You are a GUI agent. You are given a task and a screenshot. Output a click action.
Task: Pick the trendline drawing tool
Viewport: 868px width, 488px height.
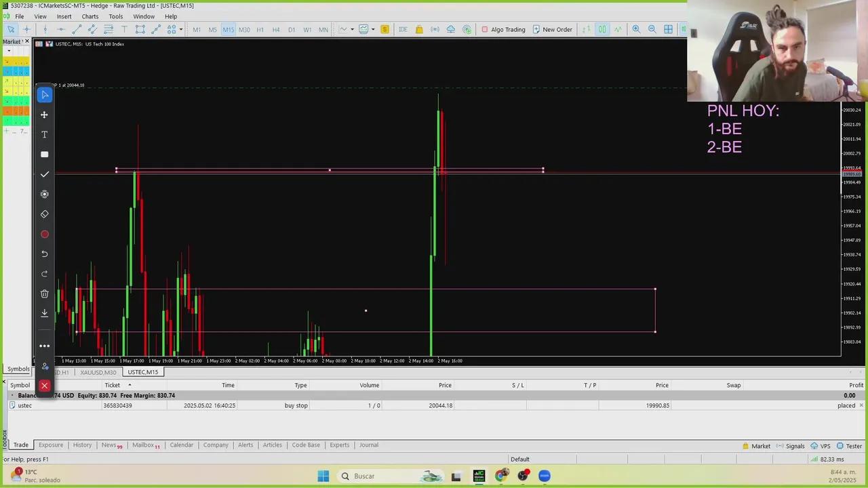click(x=77, y=29)
